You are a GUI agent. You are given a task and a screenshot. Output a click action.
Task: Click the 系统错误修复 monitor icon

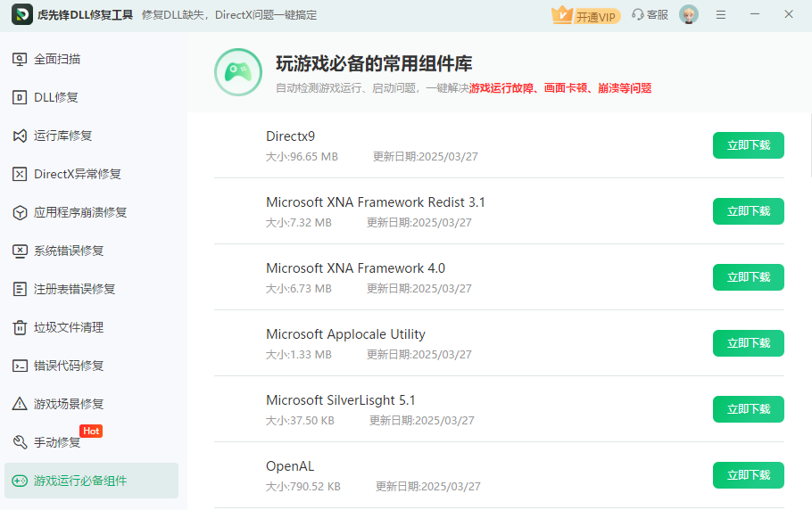coord(19,251)
